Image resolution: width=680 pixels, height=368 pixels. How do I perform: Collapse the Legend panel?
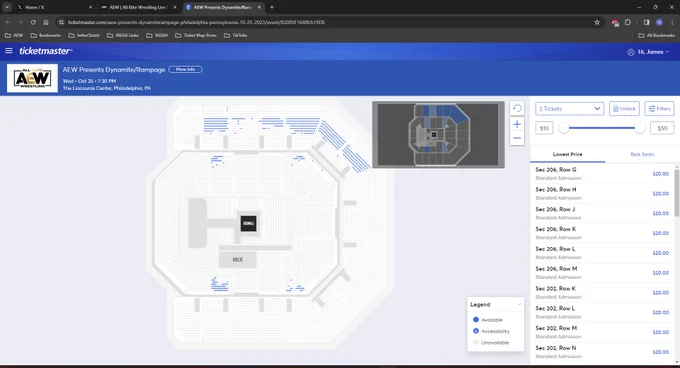pos(519,304)
